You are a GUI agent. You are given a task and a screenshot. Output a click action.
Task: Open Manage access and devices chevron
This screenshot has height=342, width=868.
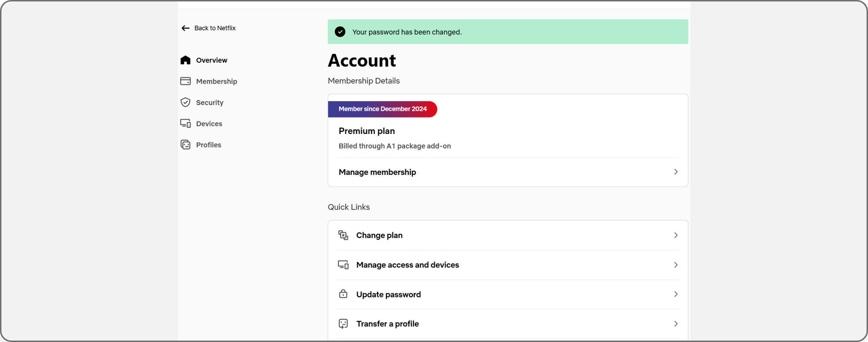coord(676,265)
